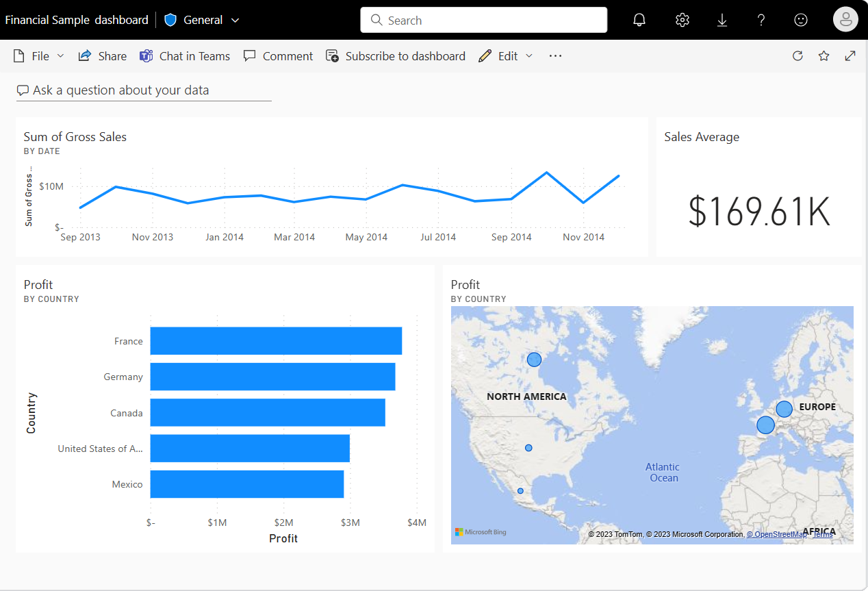Viewport: 868px width, 591px height.
Task: Click the download icon
Action: [x=722, y=19]
